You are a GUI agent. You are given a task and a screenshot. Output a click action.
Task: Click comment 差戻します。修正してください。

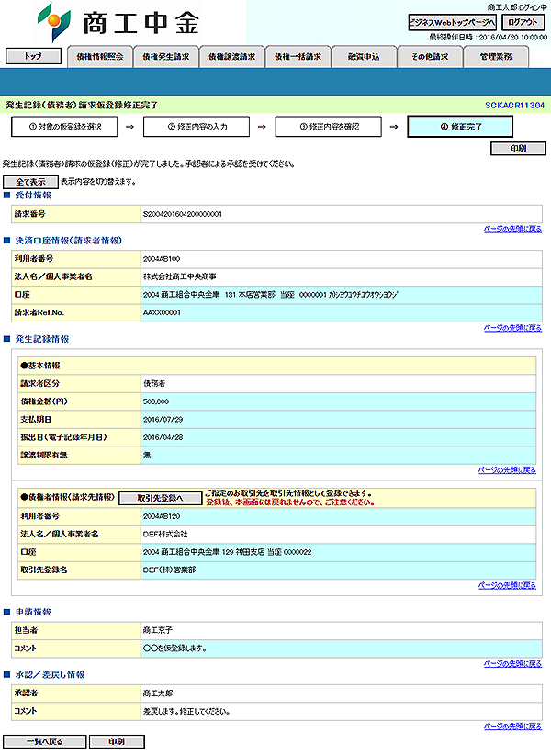click(186, 711)
